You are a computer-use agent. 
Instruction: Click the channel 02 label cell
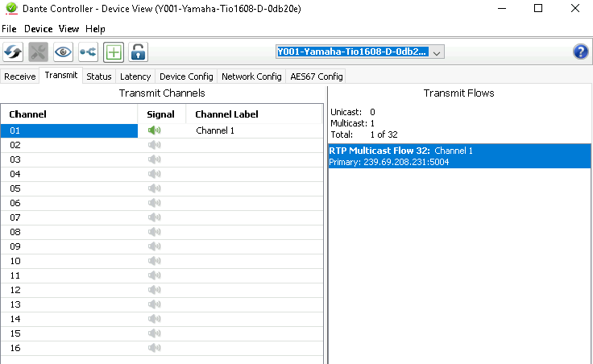tap(254, 145)
